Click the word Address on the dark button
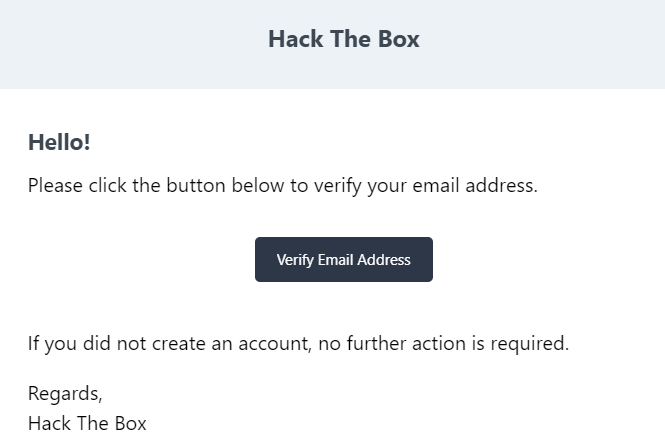665x446 pixels. point(384,259)
